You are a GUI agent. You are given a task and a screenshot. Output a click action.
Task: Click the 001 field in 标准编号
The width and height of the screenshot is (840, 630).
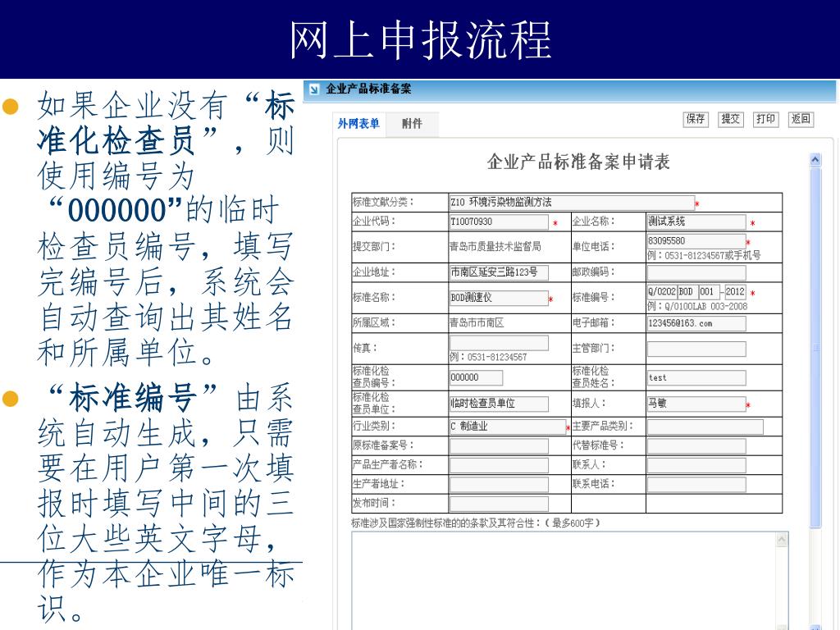[x=710, y=292]
